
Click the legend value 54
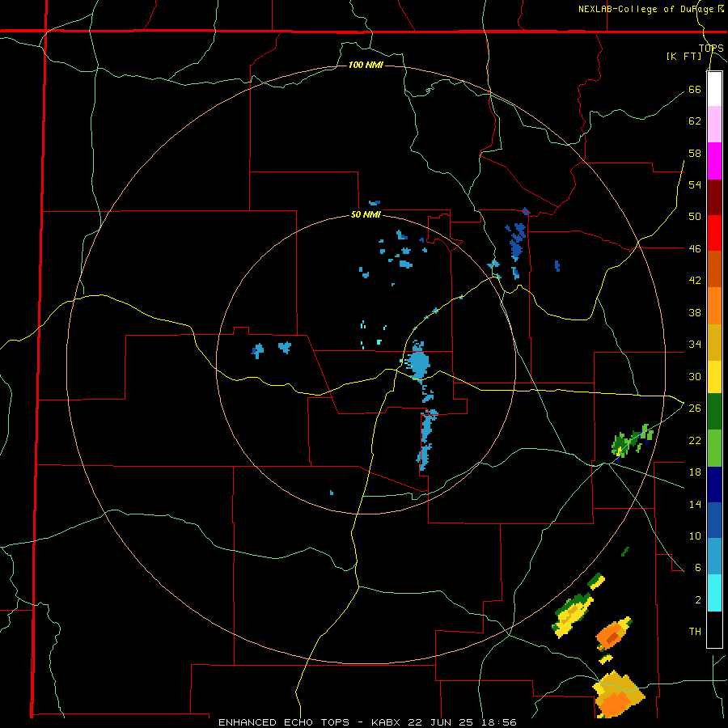click(695, 184)
